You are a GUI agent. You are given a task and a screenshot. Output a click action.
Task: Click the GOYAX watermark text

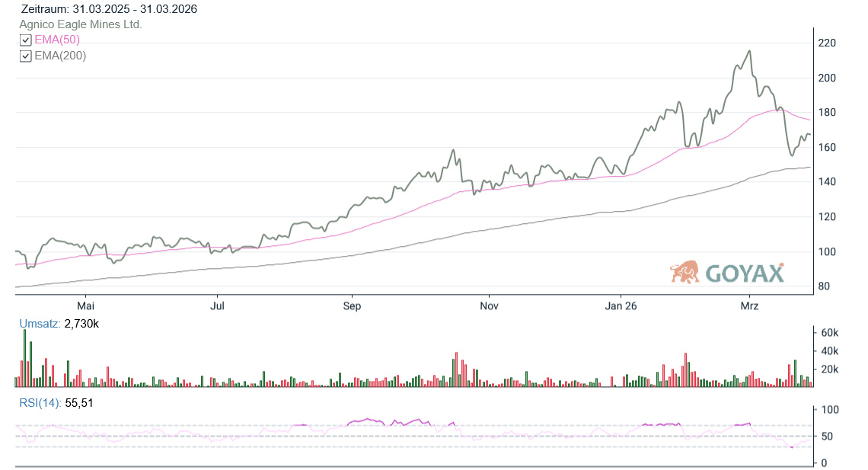[x=744, y=273]
